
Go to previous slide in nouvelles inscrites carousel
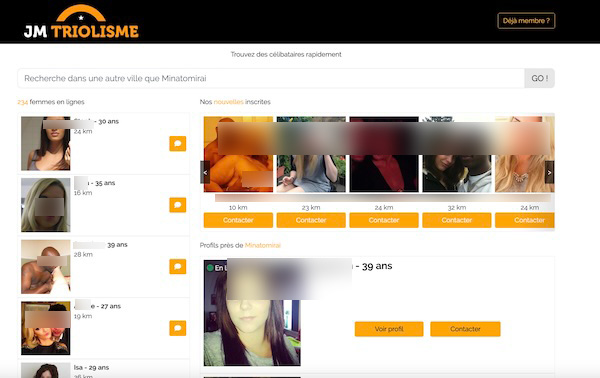[x=205, y=172]
